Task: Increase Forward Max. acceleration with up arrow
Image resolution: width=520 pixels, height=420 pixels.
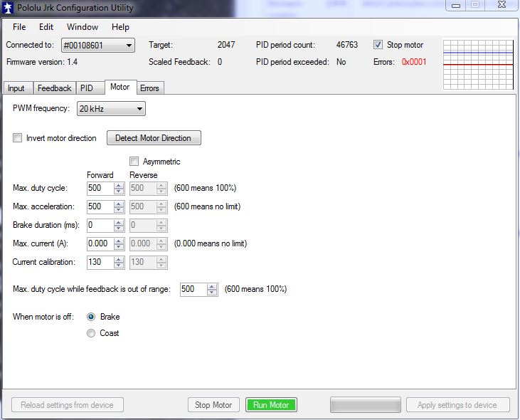Action: pos(119,204)
